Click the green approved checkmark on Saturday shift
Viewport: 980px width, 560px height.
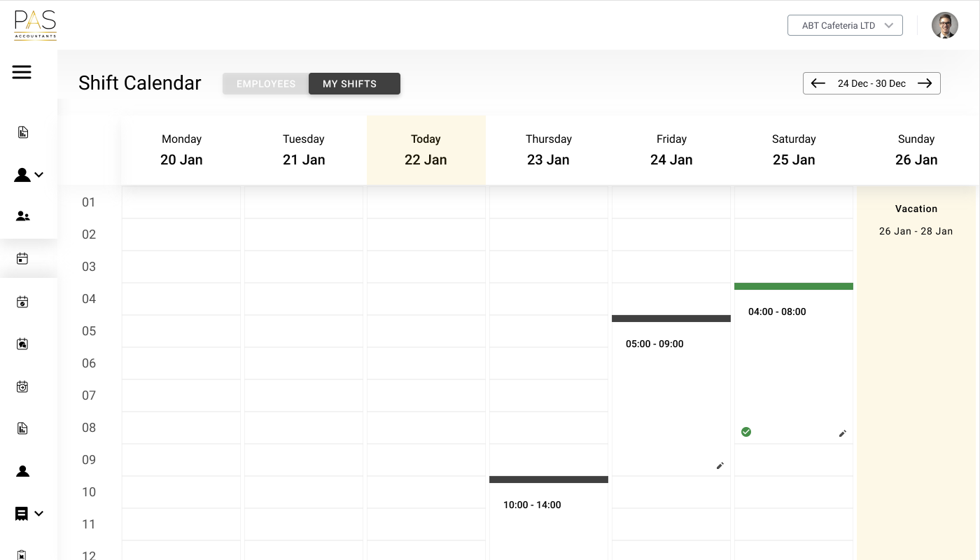click(746, 432)
